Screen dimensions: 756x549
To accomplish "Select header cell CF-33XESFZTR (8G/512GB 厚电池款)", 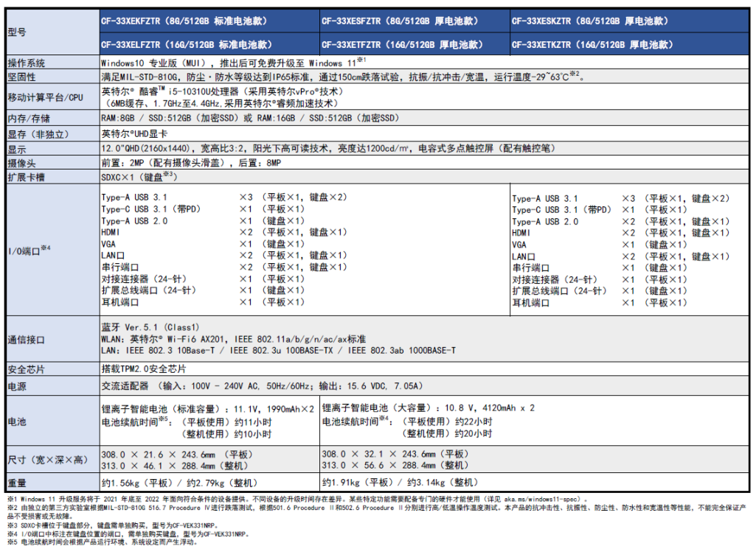I will 415,21.
